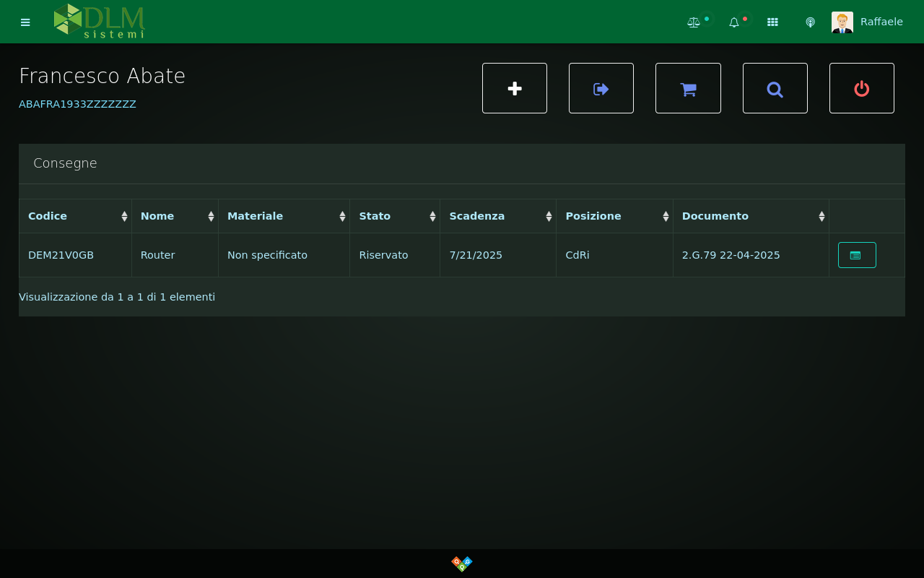
Task: Open the shopping cart button
Action: pos(688,88)
